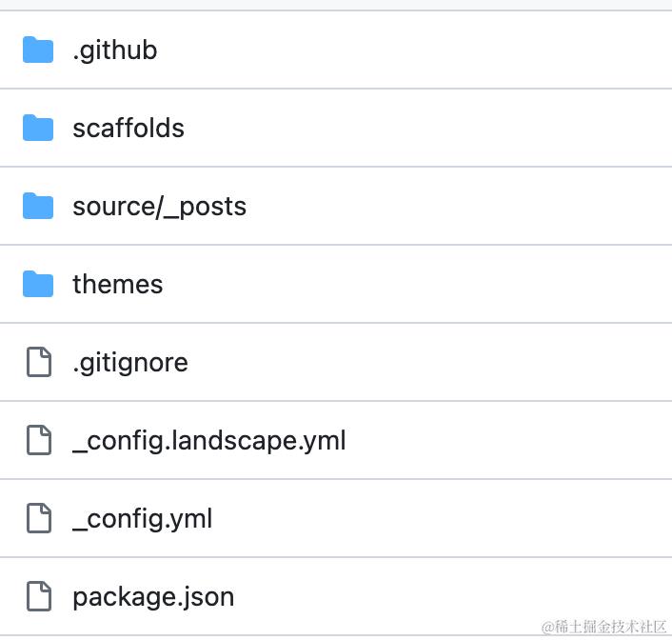View the _config.yml file name

click(x=142, y=518)
